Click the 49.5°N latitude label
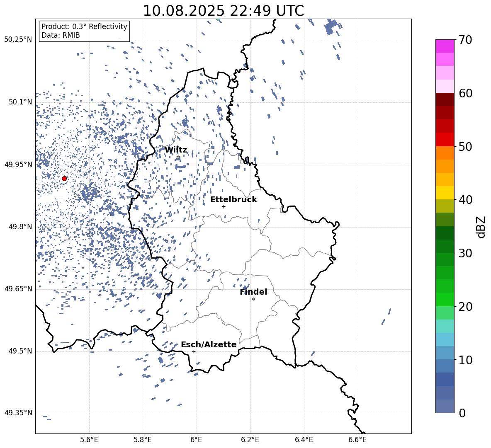Viewport: 491px width, 448px height. point(20,351)
